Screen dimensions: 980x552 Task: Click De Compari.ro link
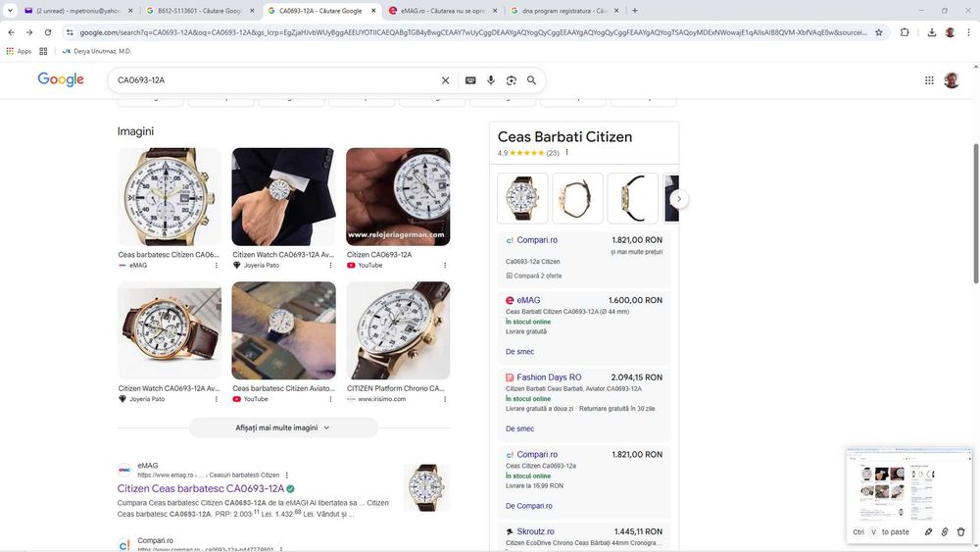pyautogui.click(x=529, y=506)
